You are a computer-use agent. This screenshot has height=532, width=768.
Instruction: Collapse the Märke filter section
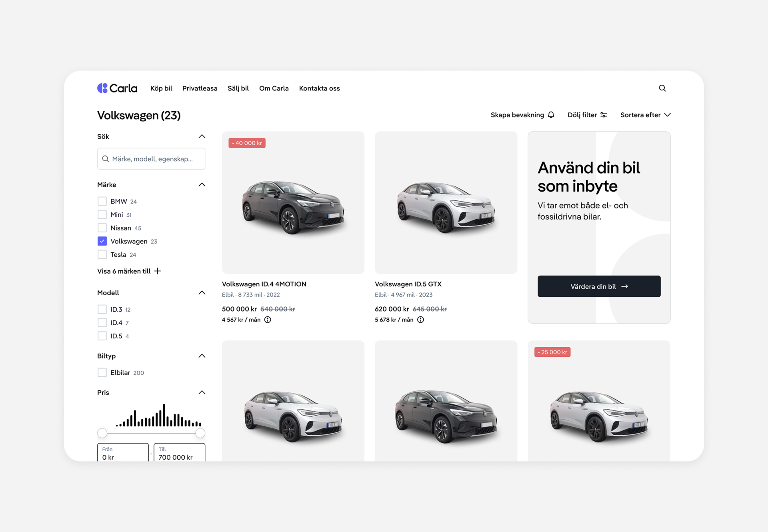(x=202, y=185)
